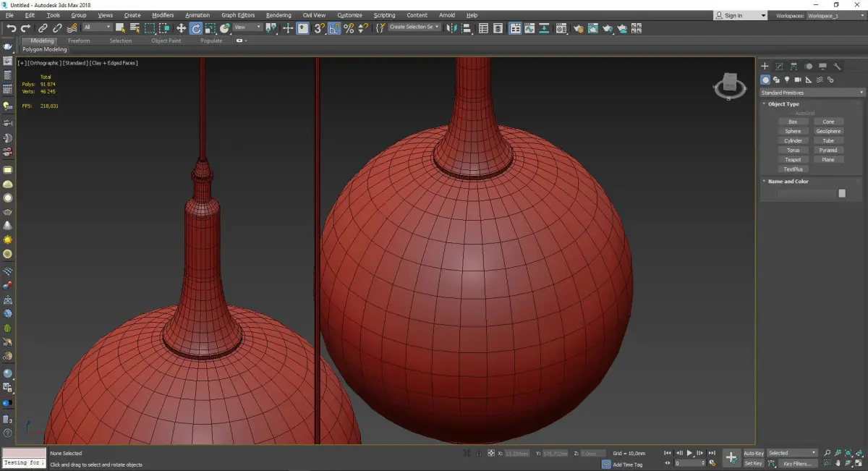Toggle the Selection Lock icon in status bar
The image size is (868, 471).
coord(478,453)
